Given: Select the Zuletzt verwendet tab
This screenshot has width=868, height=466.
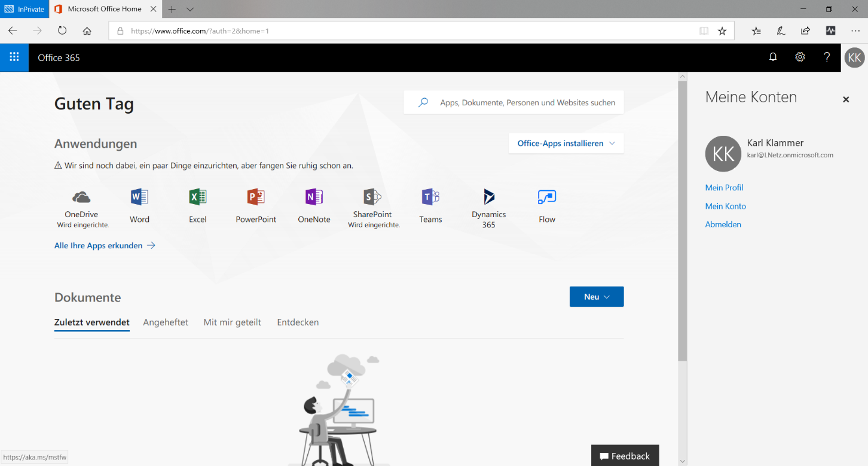Looking at the screenshot, I should click(x=92, y=322).
